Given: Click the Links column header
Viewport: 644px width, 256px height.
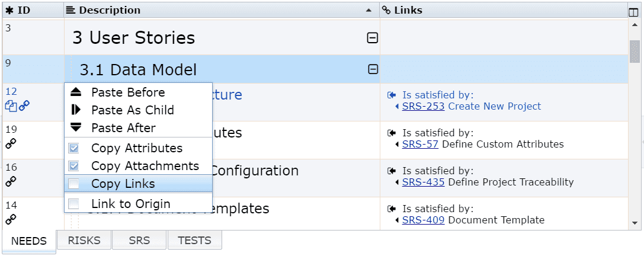Looking at the screenshot, I should point(504,10).
